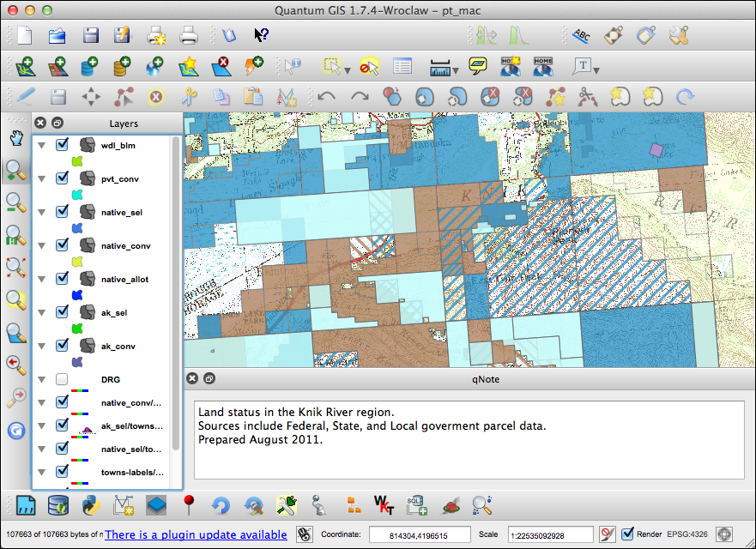
Task: Open the Measure tool dropdown arrow
Action: point(455,71)
